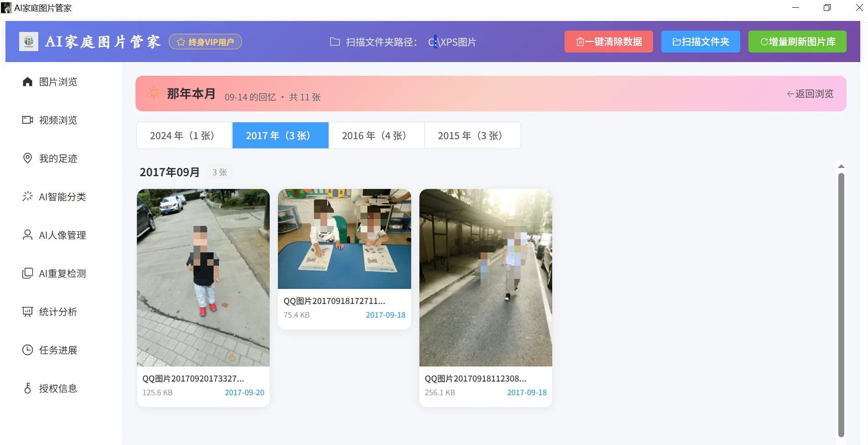This screenshot has width=868, height=445.
Task: Click 一键清除数据 button
Action: coord(609,42)
